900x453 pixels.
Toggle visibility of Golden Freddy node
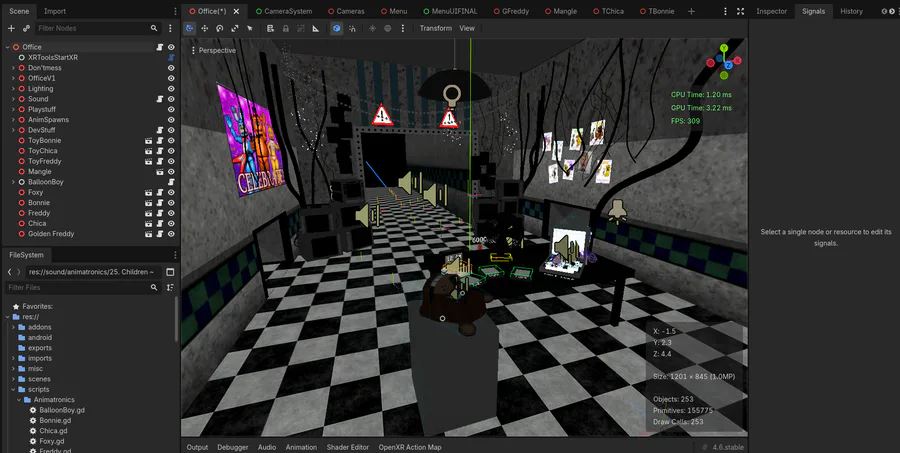171,234
